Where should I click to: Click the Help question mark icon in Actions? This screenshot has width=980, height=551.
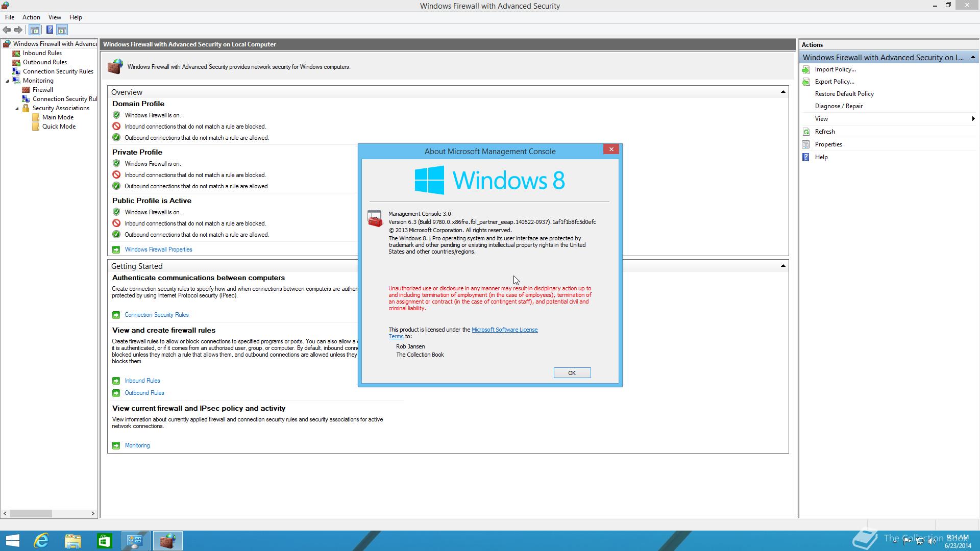click(806, 157)
